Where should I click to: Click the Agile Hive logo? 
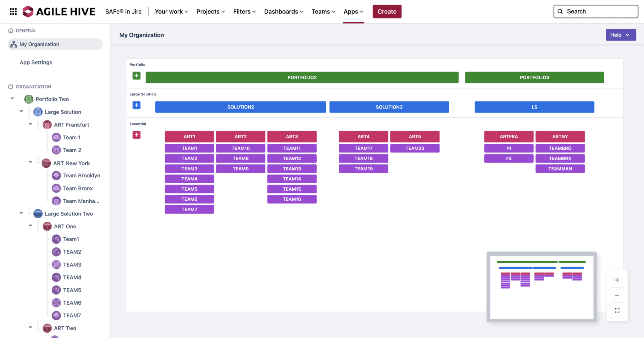click(59, 12)
